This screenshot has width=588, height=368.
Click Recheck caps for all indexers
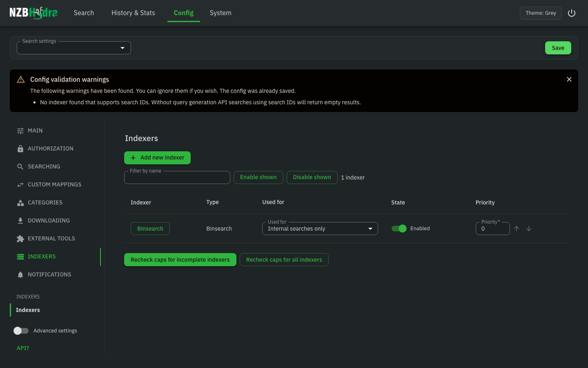pyautogui.click(x=284, y=260)
